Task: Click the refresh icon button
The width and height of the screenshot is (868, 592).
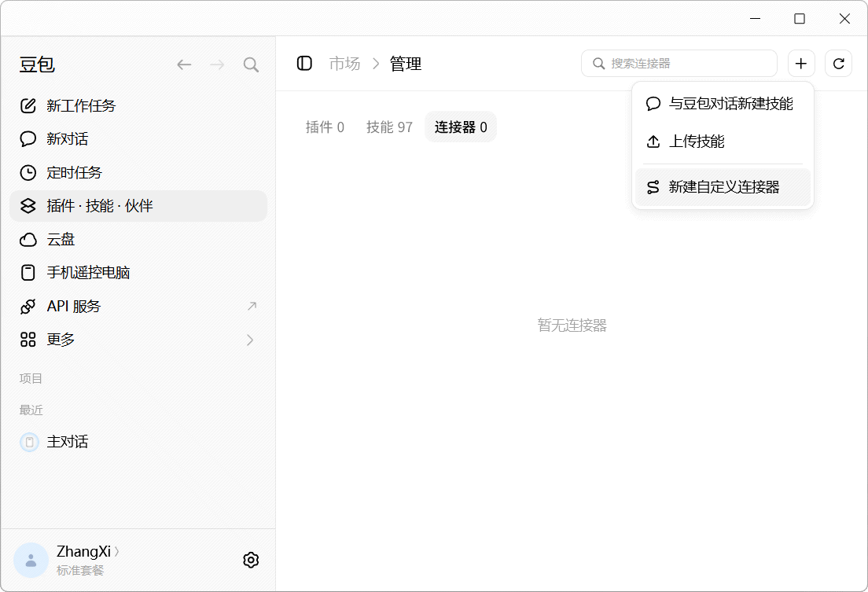Action: click(x=839, y=64)
